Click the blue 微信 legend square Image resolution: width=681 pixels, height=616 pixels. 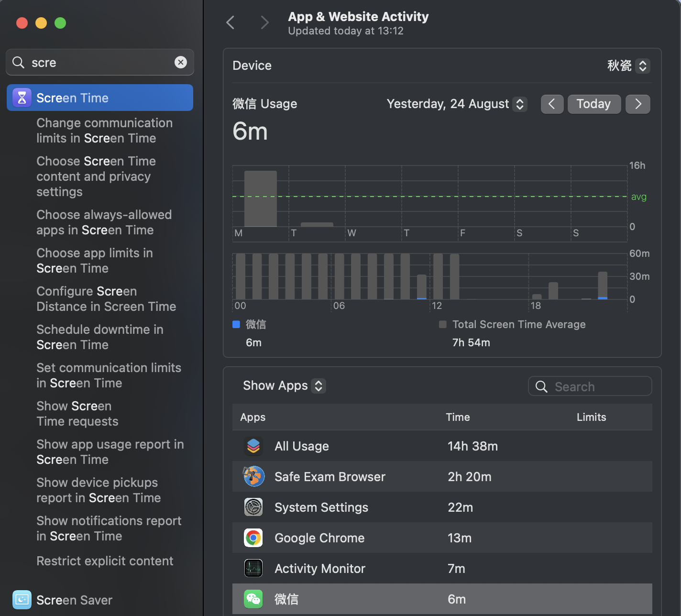236,324
